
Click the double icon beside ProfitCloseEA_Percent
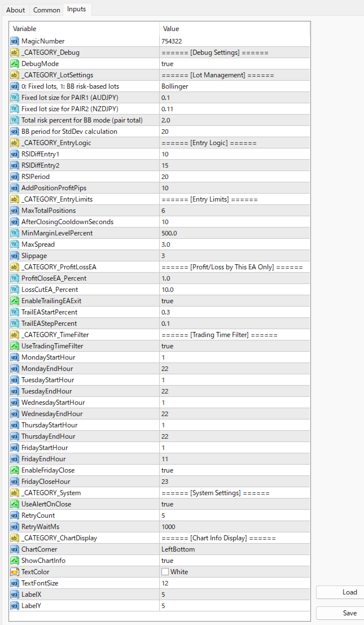tap(15, 278)
